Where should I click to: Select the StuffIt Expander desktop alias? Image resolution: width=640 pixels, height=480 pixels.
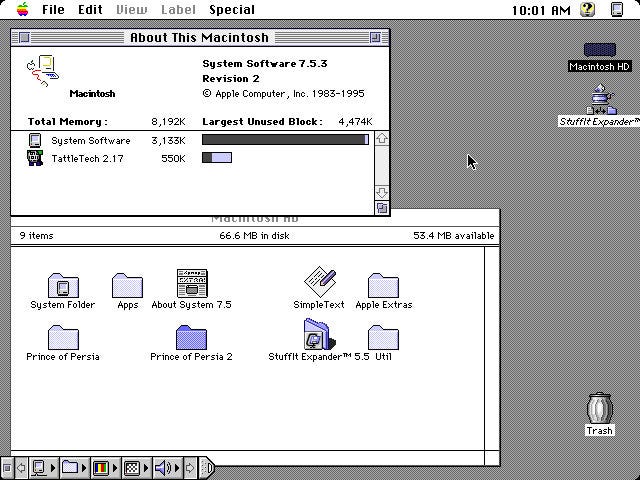tap(600, 99)
